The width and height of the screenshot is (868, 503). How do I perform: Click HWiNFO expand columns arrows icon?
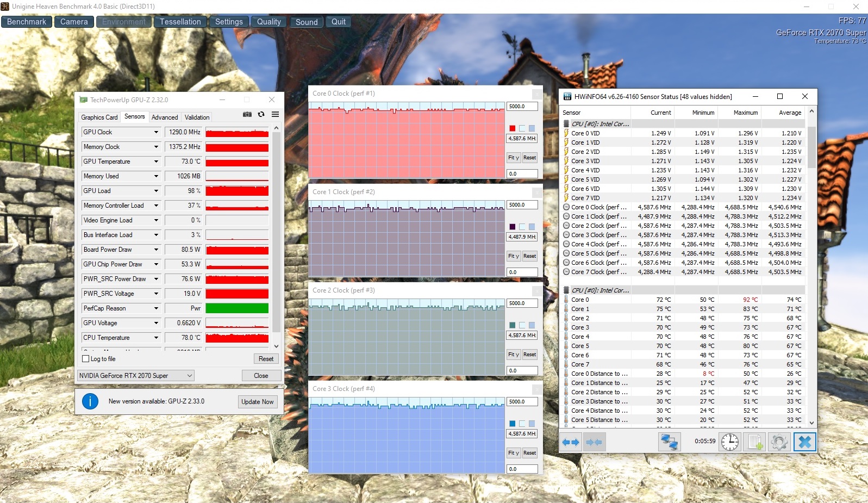coord(571,442)
